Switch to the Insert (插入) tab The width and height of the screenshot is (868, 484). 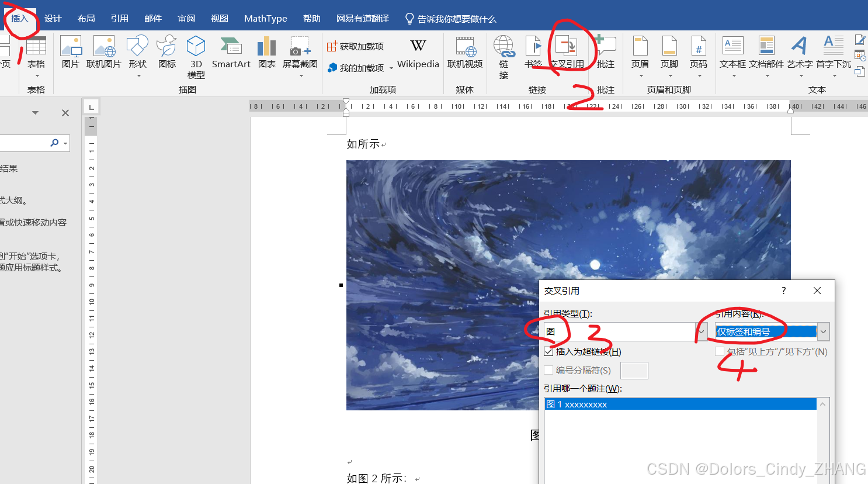pos(19,19)
